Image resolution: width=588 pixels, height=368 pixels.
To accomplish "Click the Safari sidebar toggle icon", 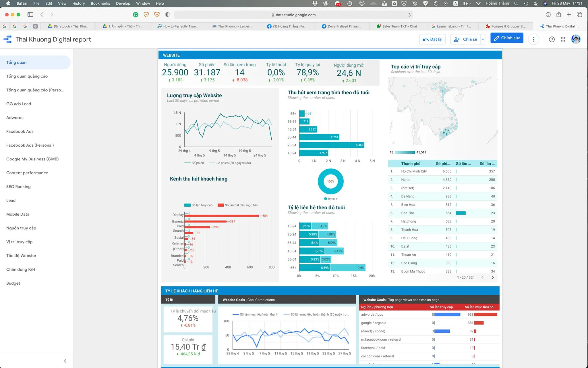I will tap(30, 15).
